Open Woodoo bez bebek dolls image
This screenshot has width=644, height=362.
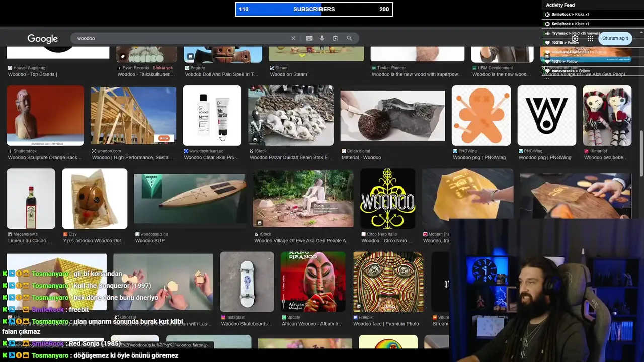coord(607,116)
